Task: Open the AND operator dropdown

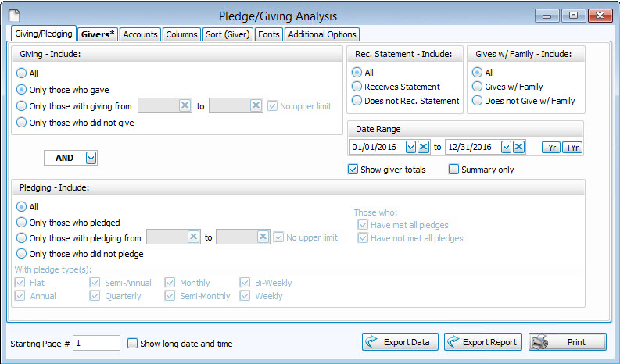Action: pos(91,158)
